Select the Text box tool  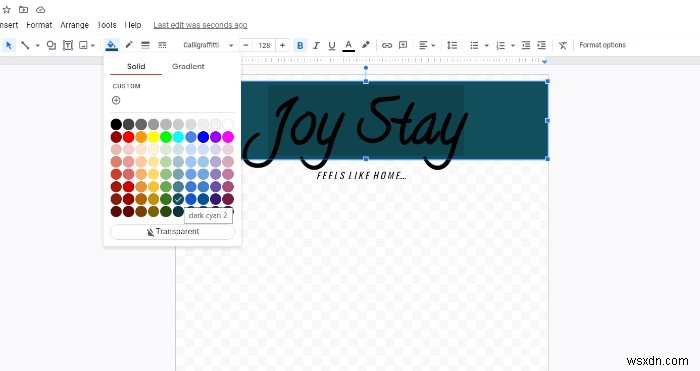pyautogui.click(x=67, y=45)
